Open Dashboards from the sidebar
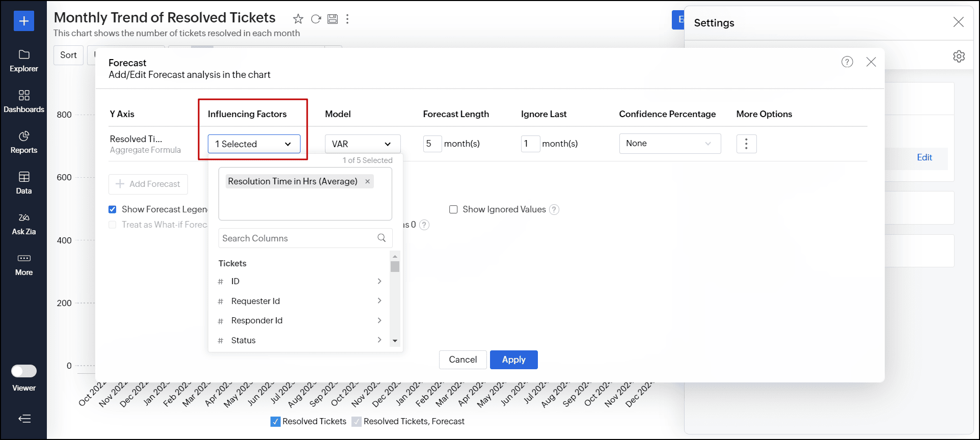 click(x=24, y=101)
